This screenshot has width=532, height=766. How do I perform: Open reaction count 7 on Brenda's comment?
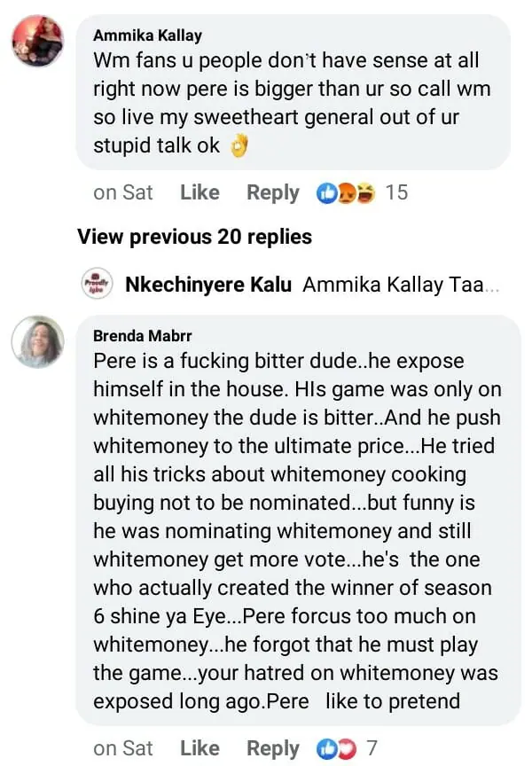[x=372, y=747]
